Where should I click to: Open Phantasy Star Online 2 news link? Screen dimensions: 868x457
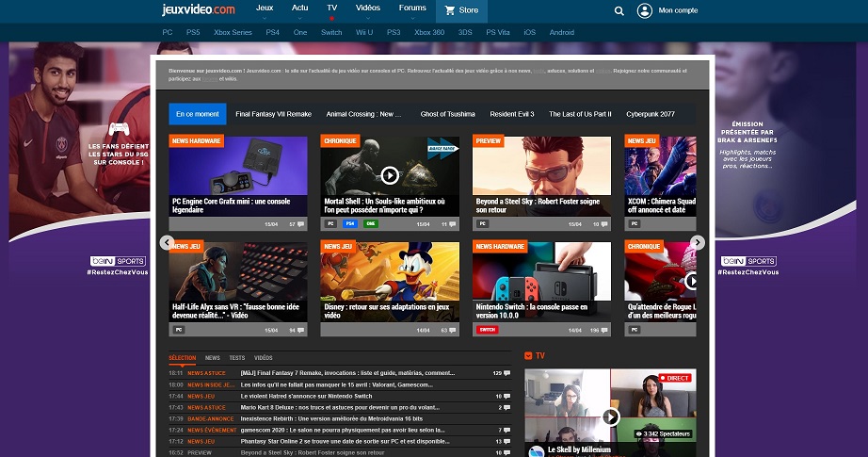345,442
